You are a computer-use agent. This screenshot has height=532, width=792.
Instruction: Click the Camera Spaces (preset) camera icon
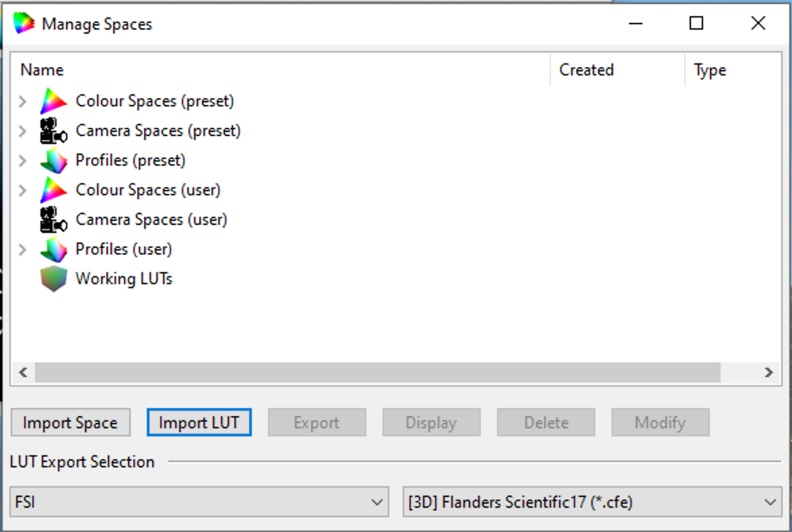click(54, 131)
